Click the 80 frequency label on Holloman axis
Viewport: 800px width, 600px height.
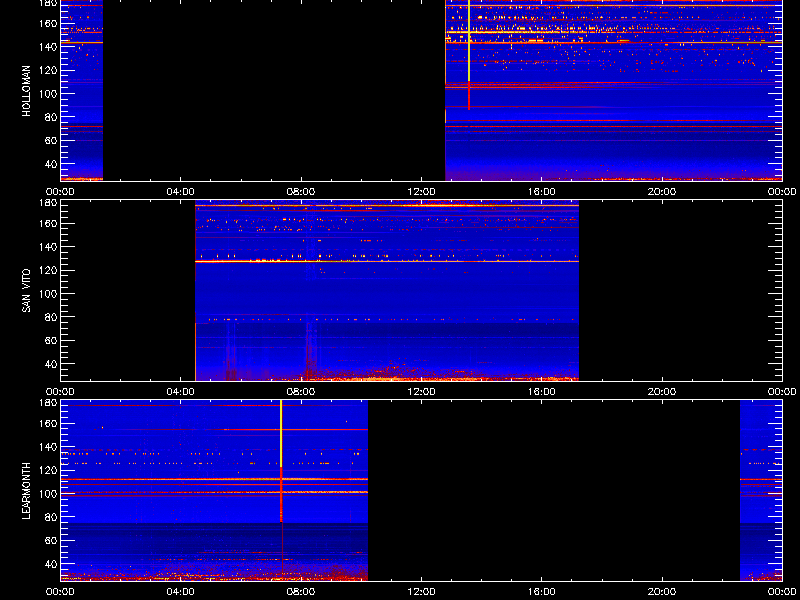(49, 117)
